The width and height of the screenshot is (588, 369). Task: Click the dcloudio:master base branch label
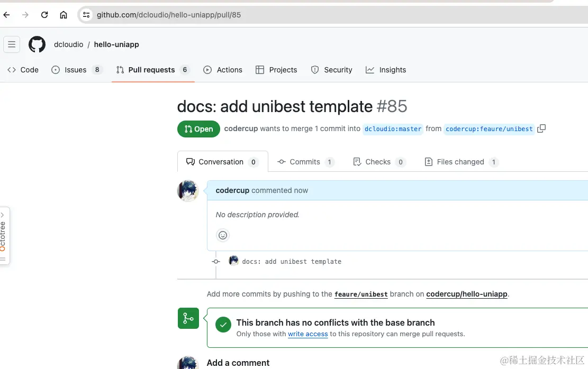click(393, 129)
